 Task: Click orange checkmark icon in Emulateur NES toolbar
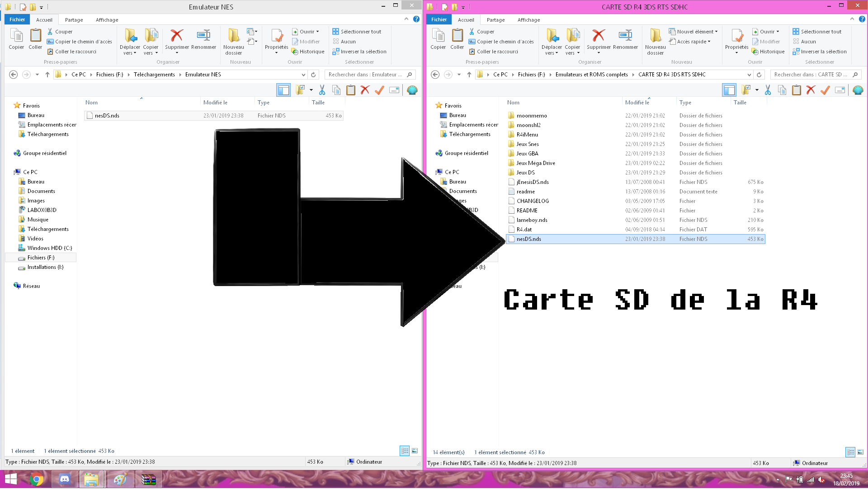[x=379, y=90]
